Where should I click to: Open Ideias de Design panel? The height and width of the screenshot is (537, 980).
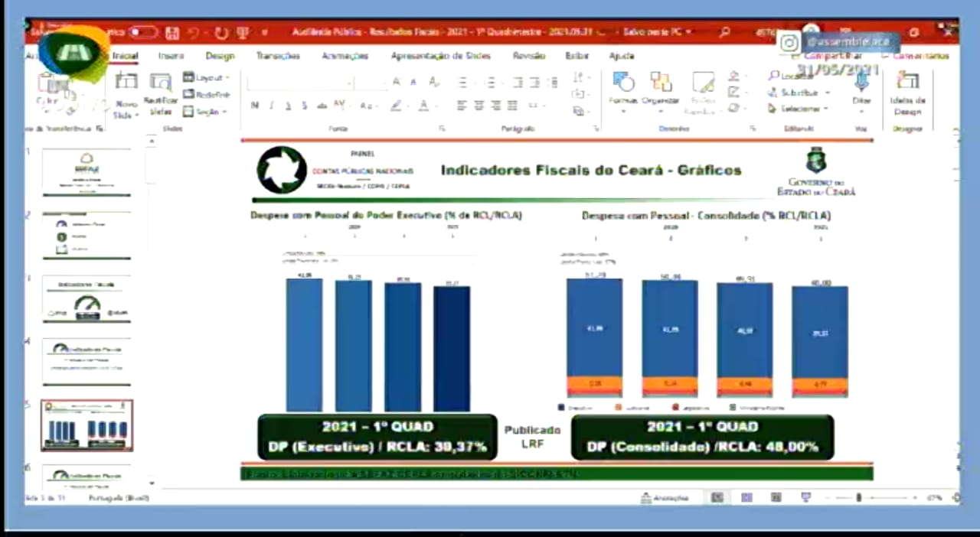click(x=908, y=93)
